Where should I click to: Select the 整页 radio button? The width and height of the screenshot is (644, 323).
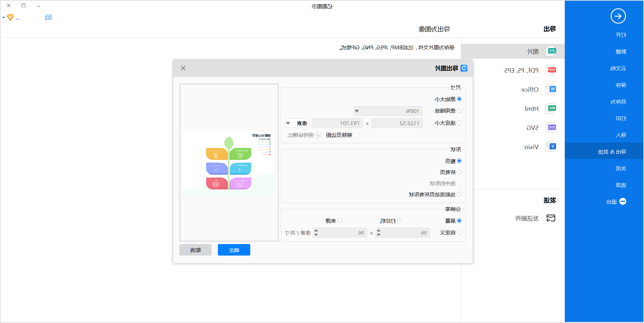(459, 161)
